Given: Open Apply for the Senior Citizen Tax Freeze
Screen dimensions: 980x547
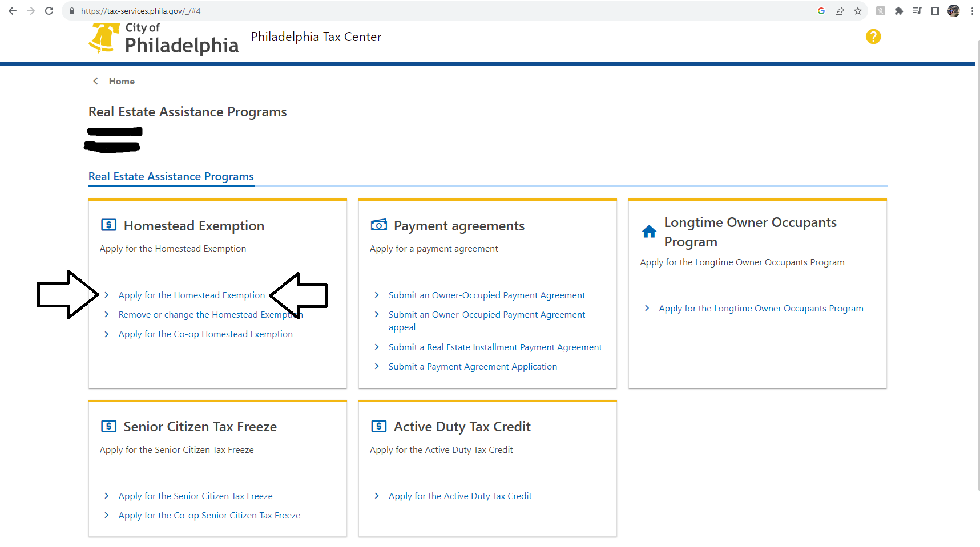Looking at the screenshot, I should tap(196, 496).
